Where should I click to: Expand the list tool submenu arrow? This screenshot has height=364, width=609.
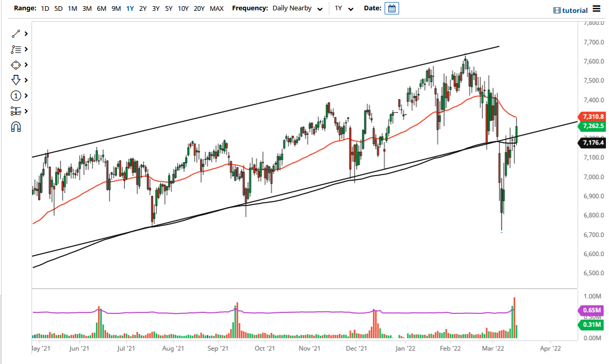[x=26, y=49]
